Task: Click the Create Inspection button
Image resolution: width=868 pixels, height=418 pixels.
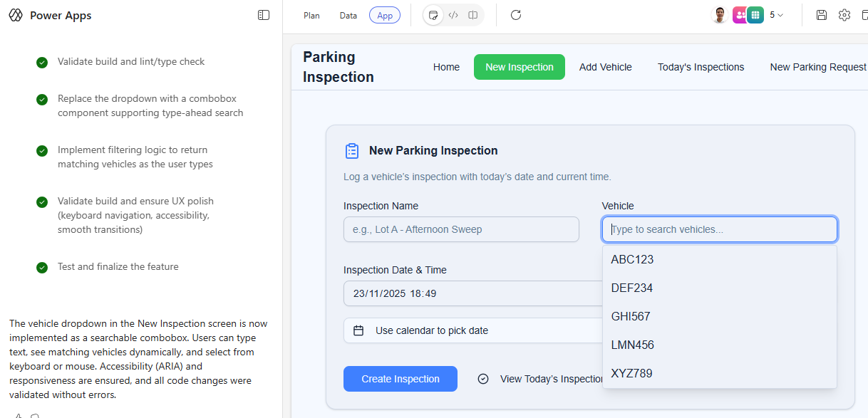Action: 400,379
